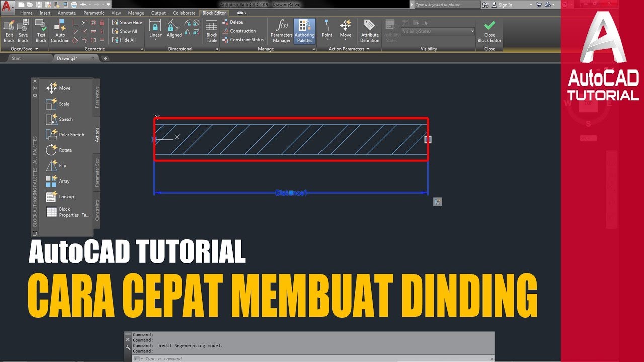644x362 pixels.
Task: Select the Lookup action in authoring palette
Action: [x=60, y=197]
